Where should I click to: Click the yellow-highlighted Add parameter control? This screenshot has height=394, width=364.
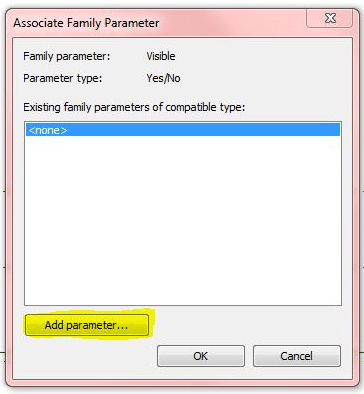point(87,325)
